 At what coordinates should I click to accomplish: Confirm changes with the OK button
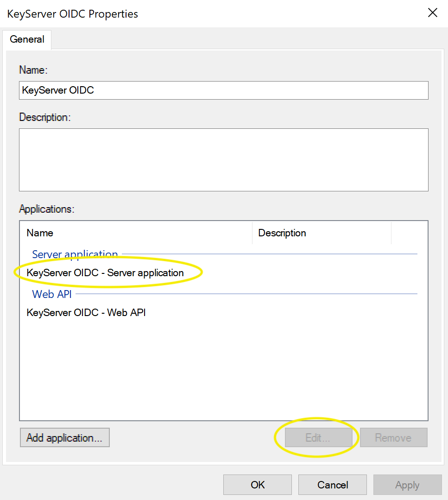click(x=258, y=485)
